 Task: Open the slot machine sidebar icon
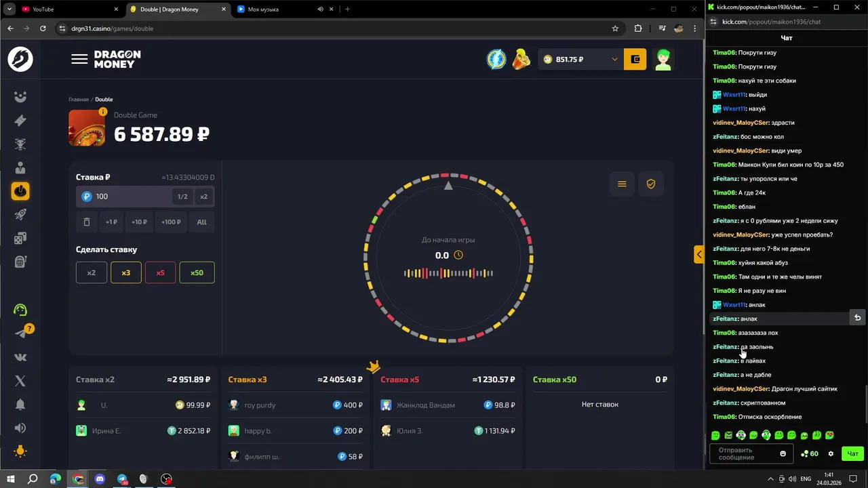coord(20,262)
